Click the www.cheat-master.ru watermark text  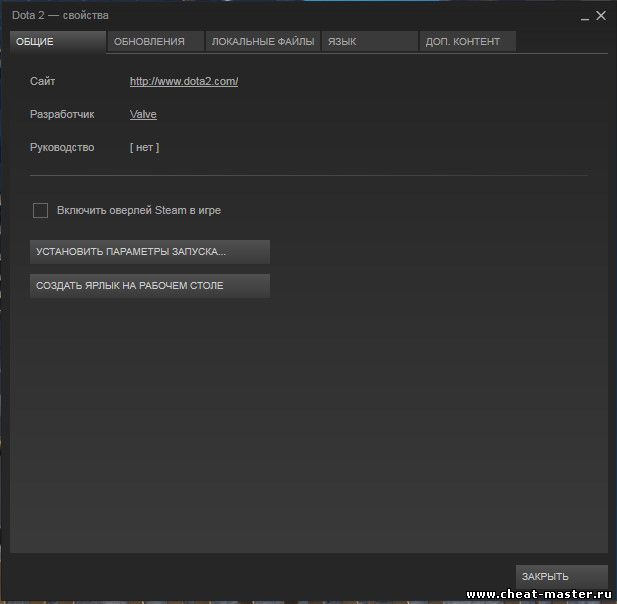click(538, 594)
